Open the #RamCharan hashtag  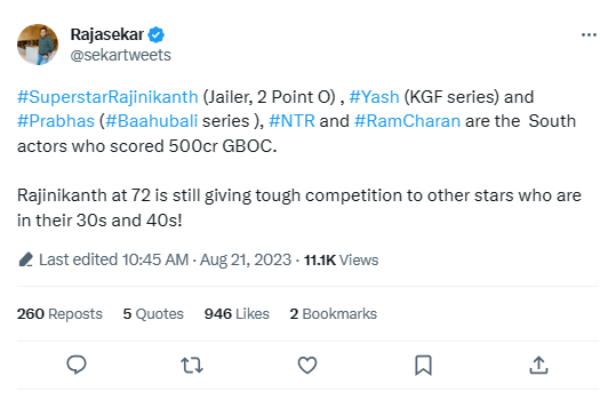(x=401, y=120)
